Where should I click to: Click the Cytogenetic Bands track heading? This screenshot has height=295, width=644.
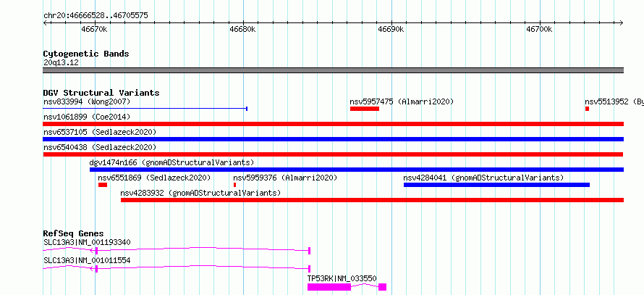pos(86,54)
